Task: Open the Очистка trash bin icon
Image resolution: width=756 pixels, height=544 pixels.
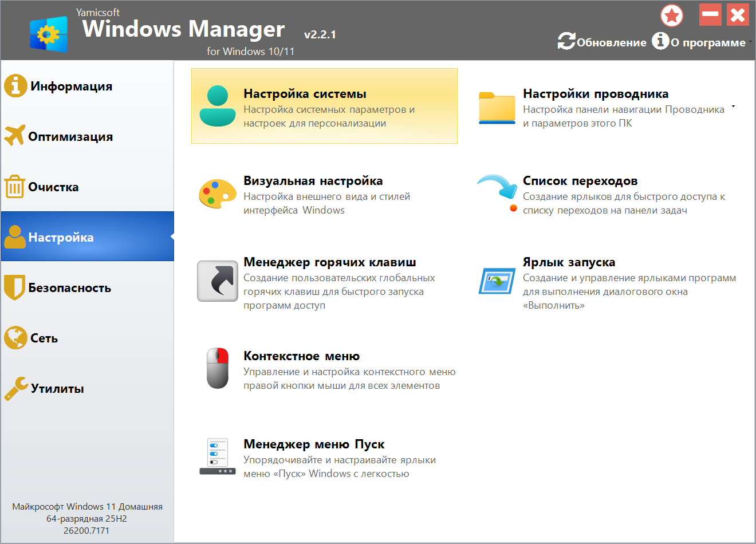Action: [14, 187]
